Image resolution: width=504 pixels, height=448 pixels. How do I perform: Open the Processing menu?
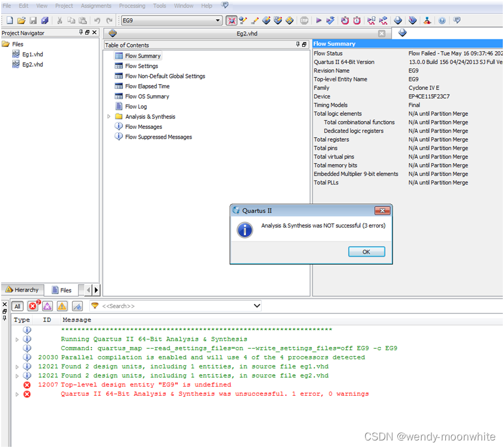[x=132, y=6]
